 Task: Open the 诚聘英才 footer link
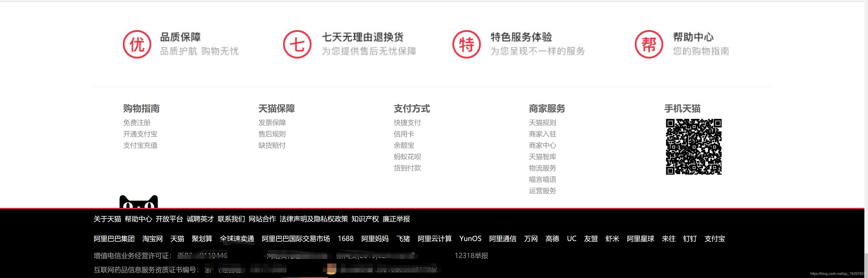click(x=200, y=219)
